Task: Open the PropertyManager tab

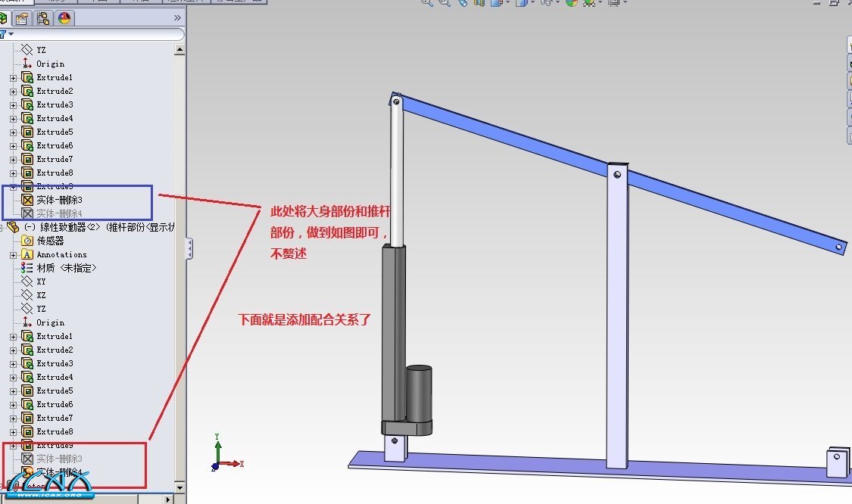Action: 22,18
